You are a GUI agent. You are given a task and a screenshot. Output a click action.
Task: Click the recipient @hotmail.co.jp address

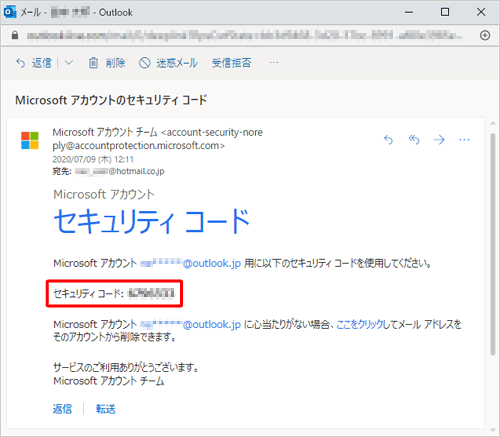[x=119, y=171]
